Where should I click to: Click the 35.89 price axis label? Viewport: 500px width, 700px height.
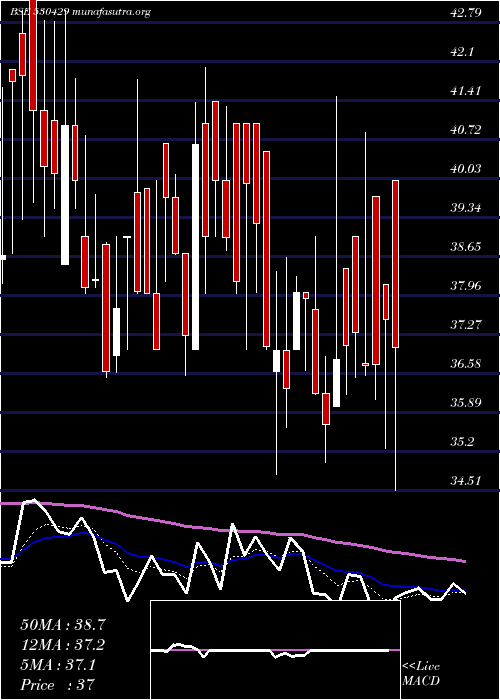[x=466, y=403]
